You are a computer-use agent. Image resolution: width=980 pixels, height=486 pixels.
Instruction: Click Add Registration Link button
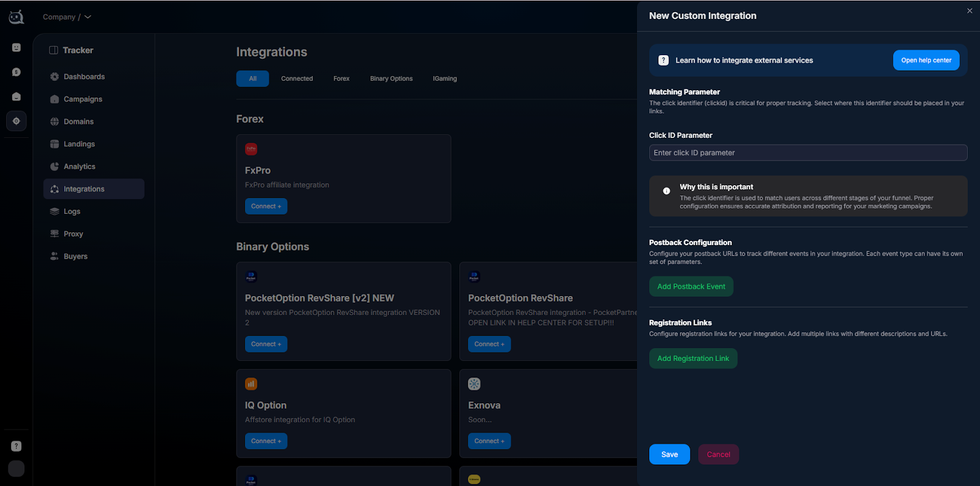693,359
